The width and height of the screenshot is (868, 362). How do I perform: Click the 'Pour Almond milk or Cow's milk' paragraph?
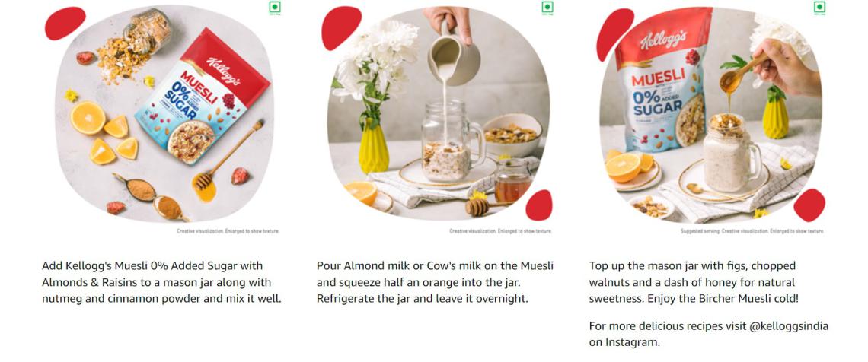click(435, 282)
